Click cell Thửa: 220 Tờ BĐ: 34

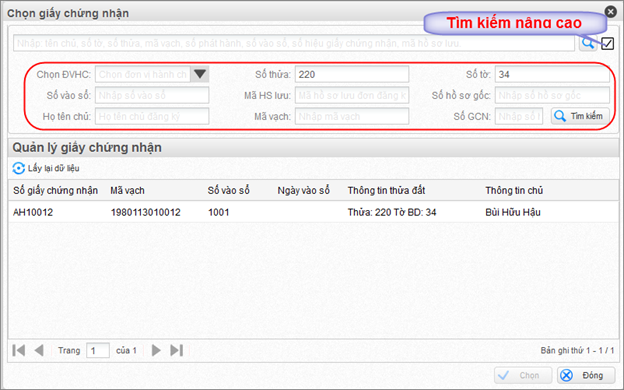pos(392,212)
